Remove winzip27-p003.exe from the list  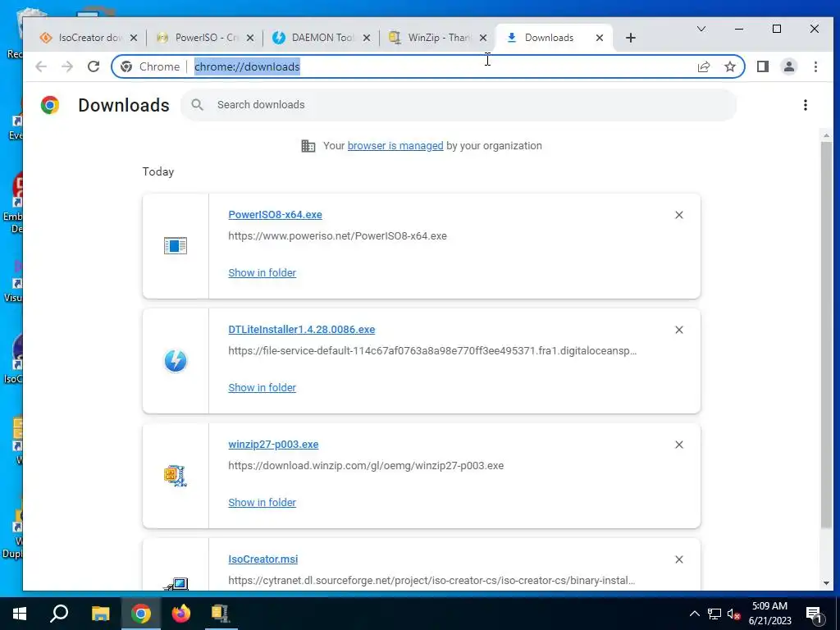pos(678,445)
